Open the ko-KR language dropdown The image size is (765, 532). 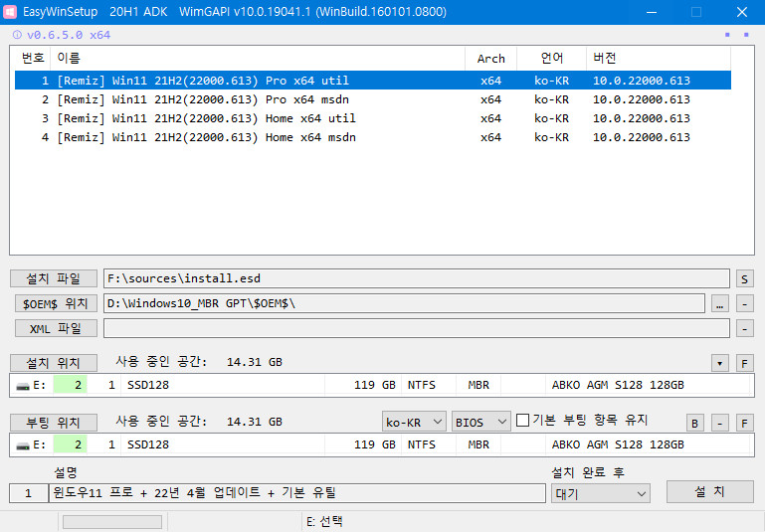pos(414,422)
